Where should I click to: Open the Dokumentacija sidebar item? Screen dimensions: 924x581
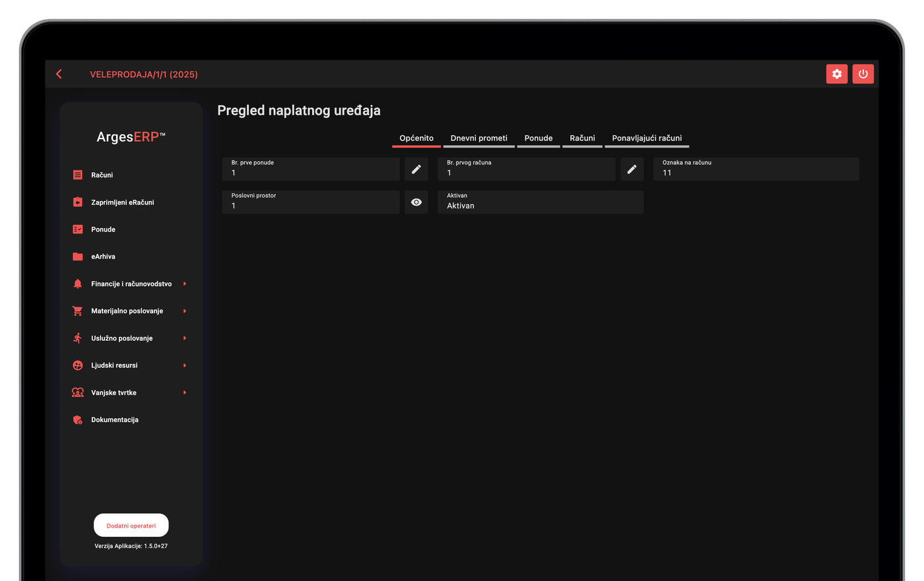pyautogui.click(x=115, y=419)
